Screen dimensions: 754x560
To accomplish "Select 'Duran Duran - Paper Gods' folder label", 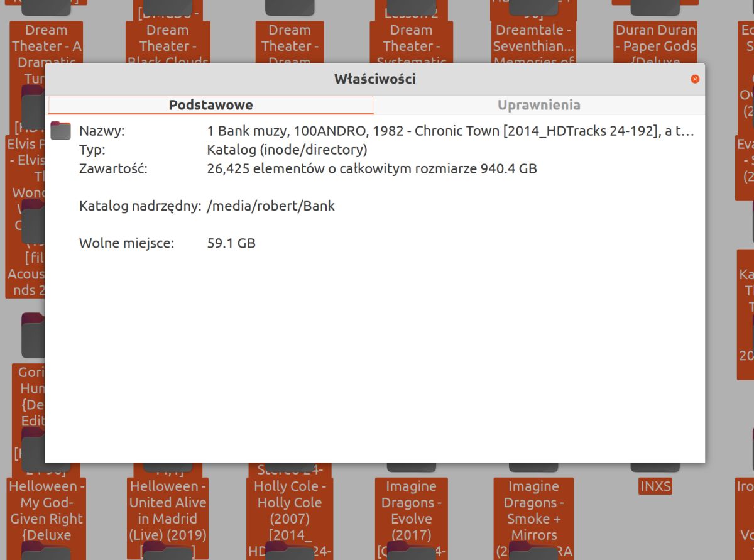I will coord(655,43).
